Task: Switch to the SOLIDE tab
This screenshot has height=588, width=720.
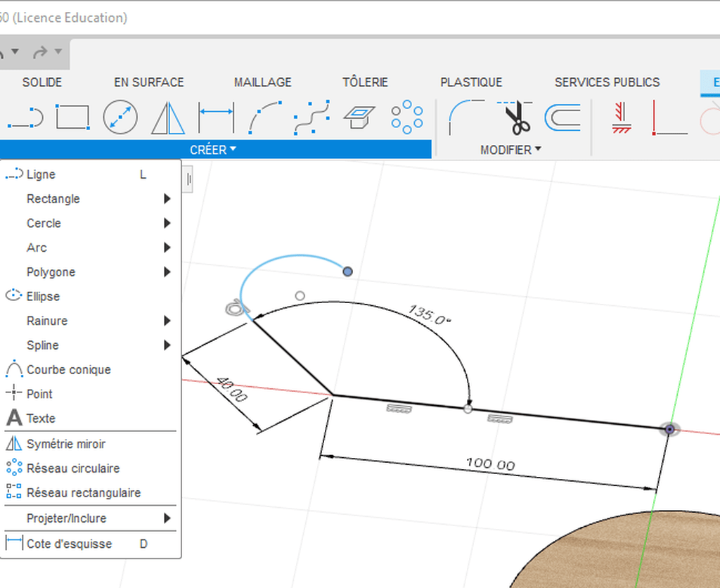Action: 42,82
